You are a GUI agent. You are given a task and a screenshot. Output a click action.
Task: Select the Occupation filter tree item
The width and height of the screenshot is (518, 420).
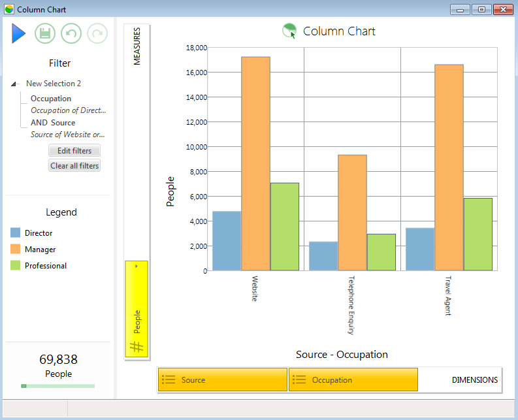coord(51,99)
